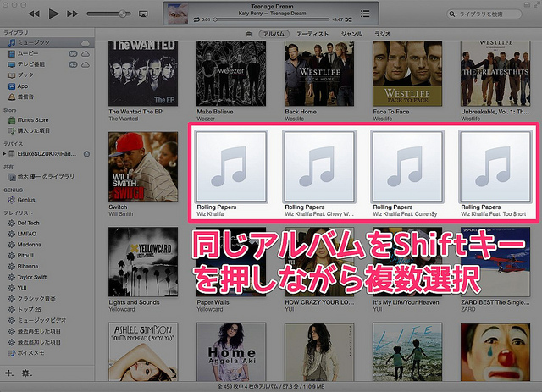Start playback with the Play button
The height and width of the screenshot is (392, 542).
[53, 14]
